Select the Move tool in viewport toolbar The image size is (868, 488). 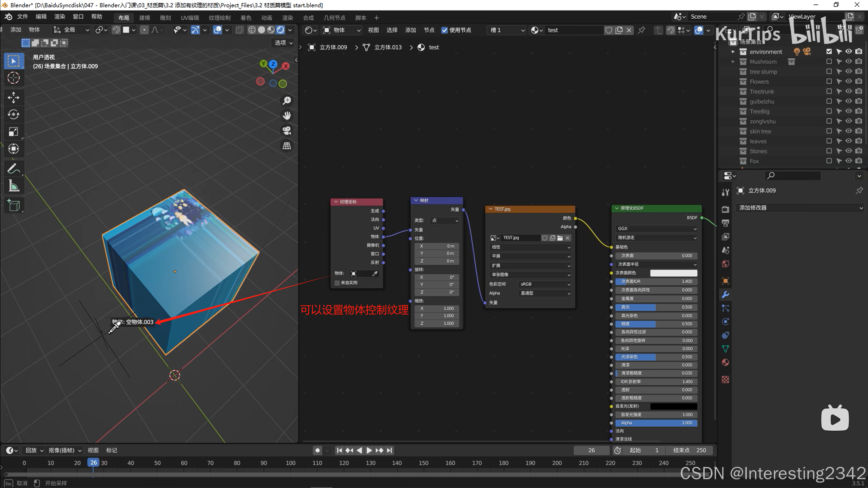coord(14,98)
